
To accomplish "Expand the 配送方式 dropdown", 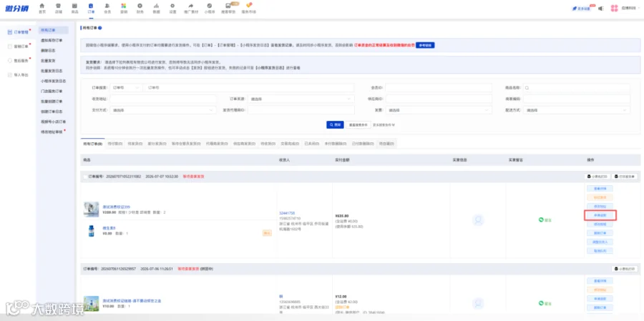I will tap(577, 110).
